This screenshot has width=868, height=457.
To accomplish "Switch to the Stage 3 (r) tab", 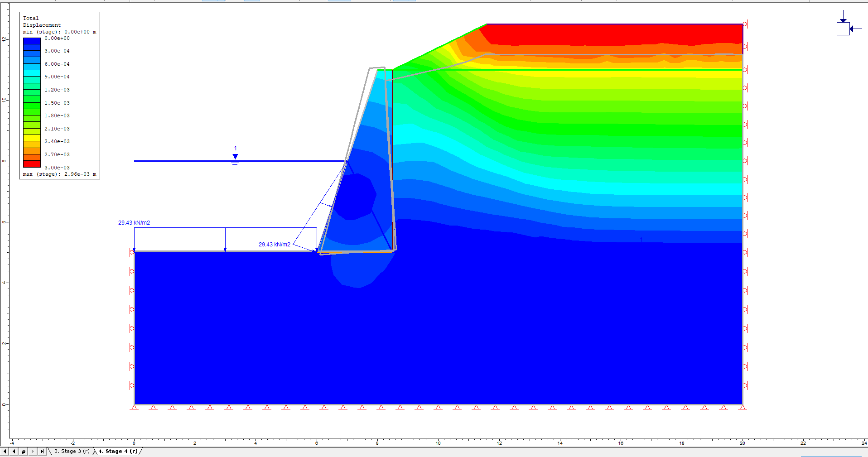I will click(x=72, y=451).
